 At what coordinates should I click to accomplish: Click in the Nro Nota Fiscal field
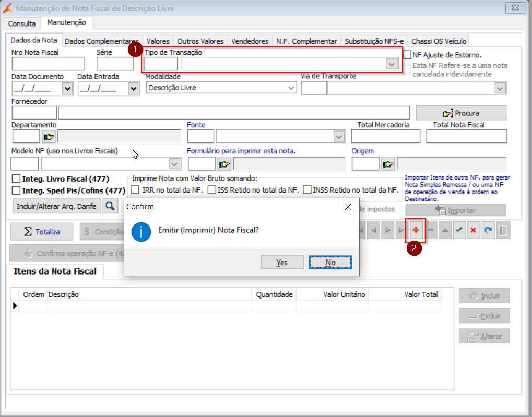click(48, 64)
